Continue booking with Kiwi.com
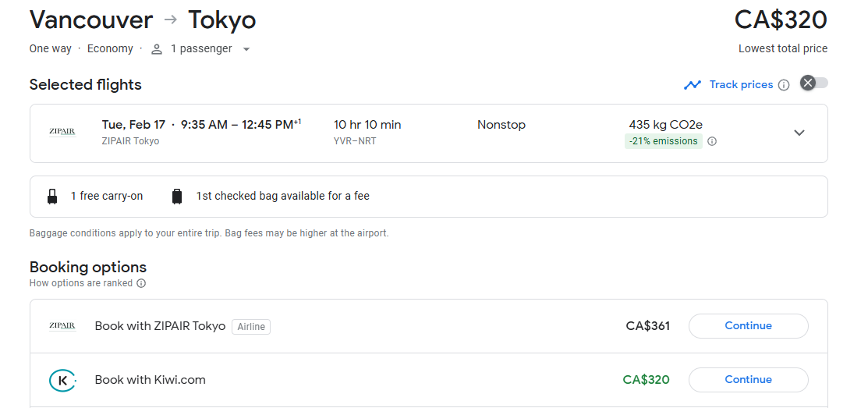Image resolution: width=868 pixels, height=408 pixels. pos(749,380)
